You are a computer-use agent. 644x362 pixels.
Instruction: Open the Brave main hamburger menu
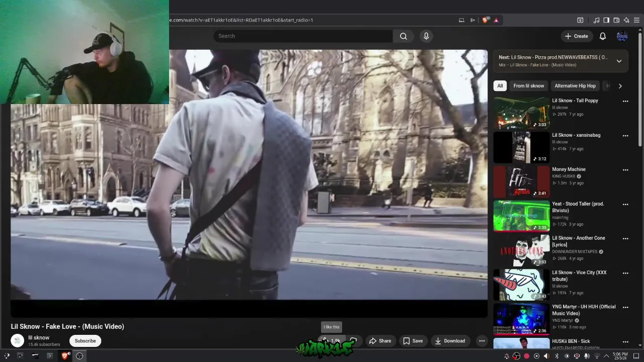click(636, 20)
